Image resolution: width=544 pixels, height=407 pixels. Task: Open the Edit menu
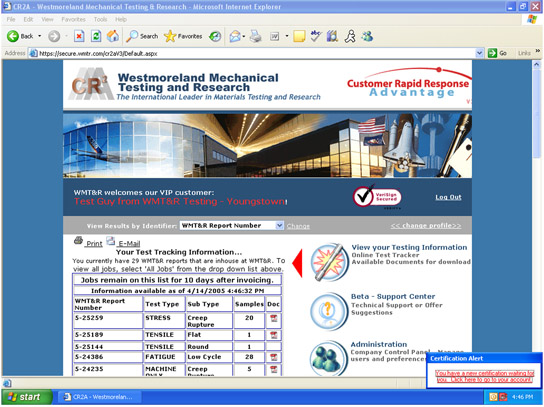[x=28, y=19]
